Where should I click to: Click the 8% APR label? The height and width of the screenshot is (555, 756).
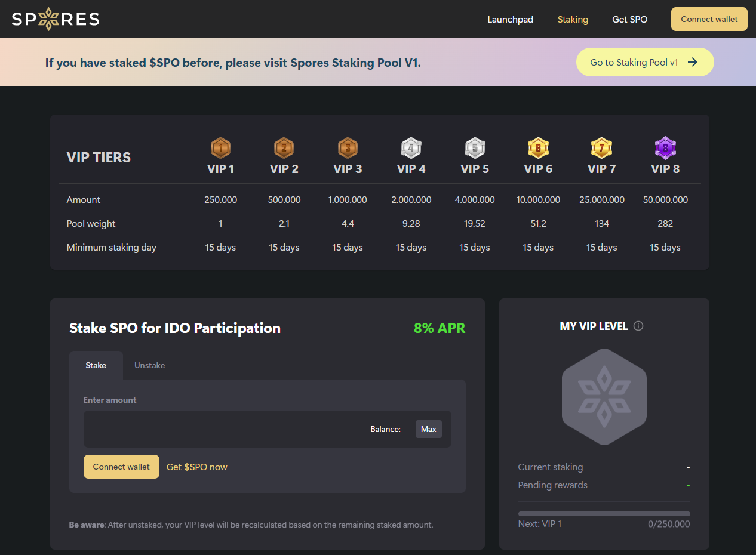point(440,328)
